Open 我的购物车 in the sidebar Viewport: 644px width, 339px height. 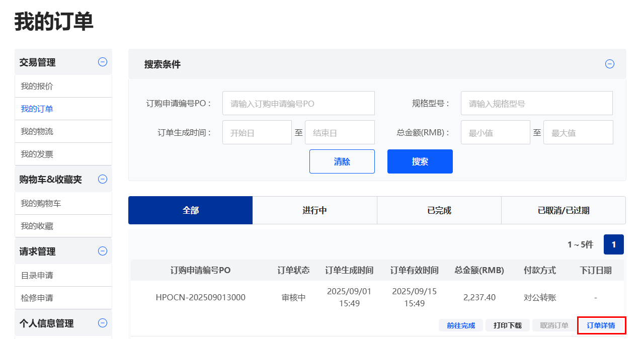[41, 203]
